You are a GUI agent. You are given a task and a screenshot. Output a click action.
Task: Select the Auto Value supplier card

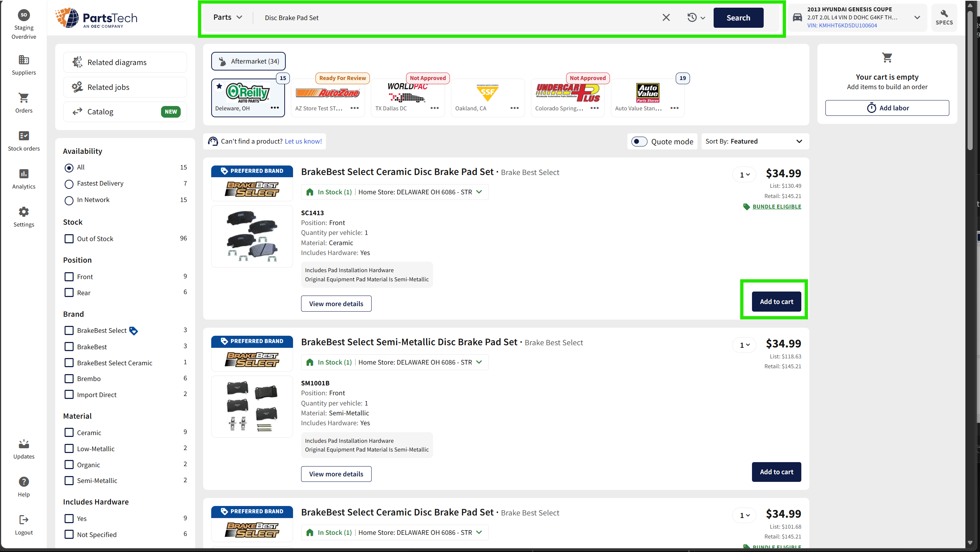tap(647, 98)
